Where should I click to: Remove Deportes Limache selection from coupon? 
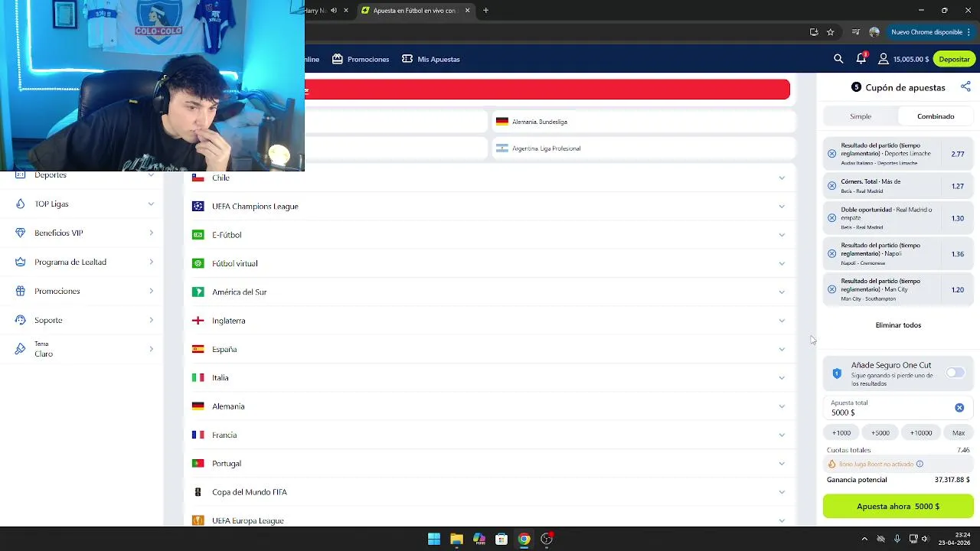coord(832,154)
